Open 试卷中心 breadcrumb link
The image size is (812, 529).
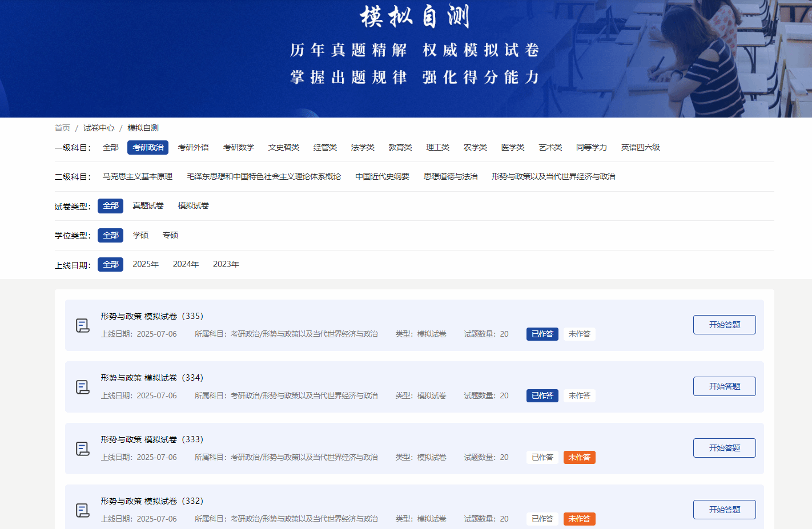coord(99,128)
